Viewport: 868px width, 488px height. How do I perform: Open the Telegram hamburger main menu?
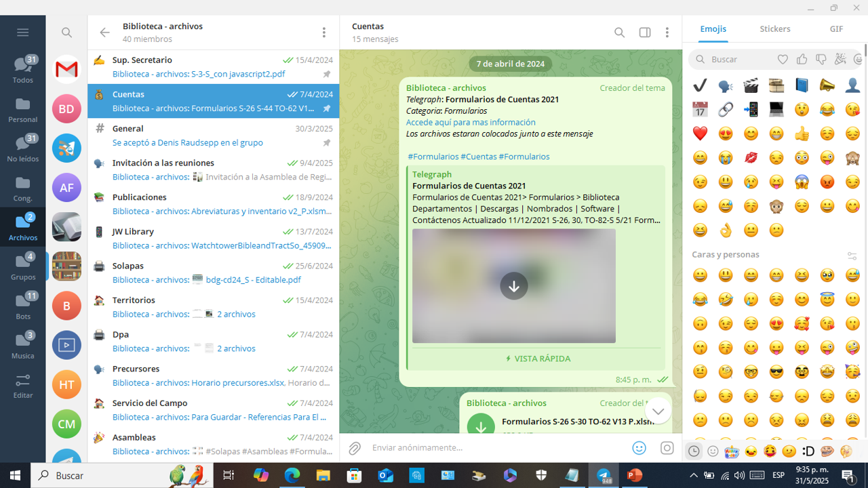pyautogui.click(x=22, y=33)
